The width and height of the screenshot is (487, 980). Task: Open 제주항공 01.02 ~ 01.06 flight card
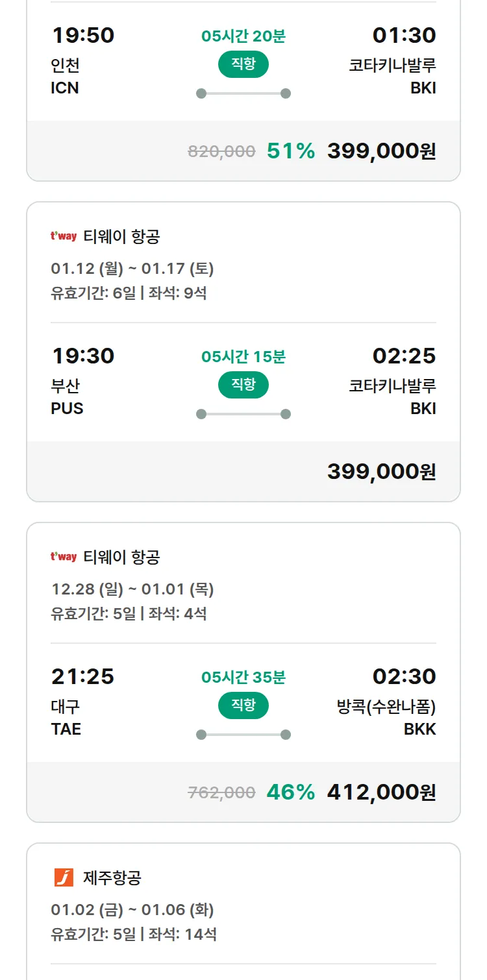tap(243, 909)
